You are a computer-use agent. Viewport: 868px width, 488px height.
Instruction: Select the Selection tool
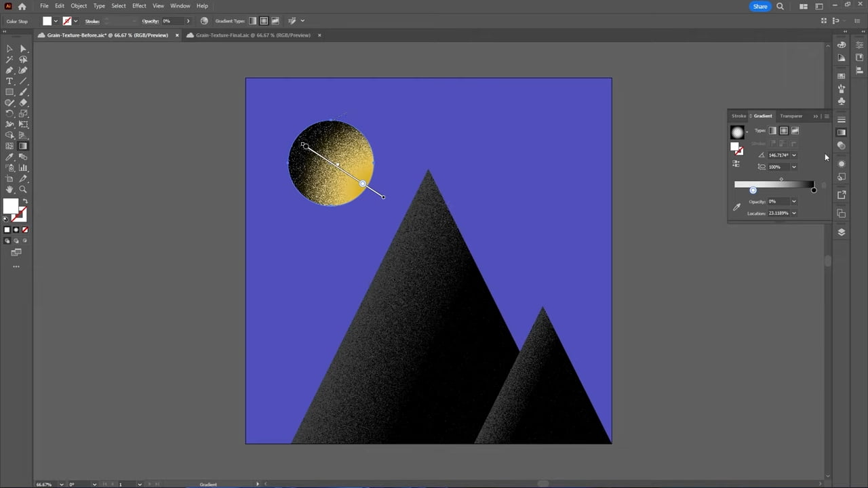pyautogui.click(x=9, y=49)
